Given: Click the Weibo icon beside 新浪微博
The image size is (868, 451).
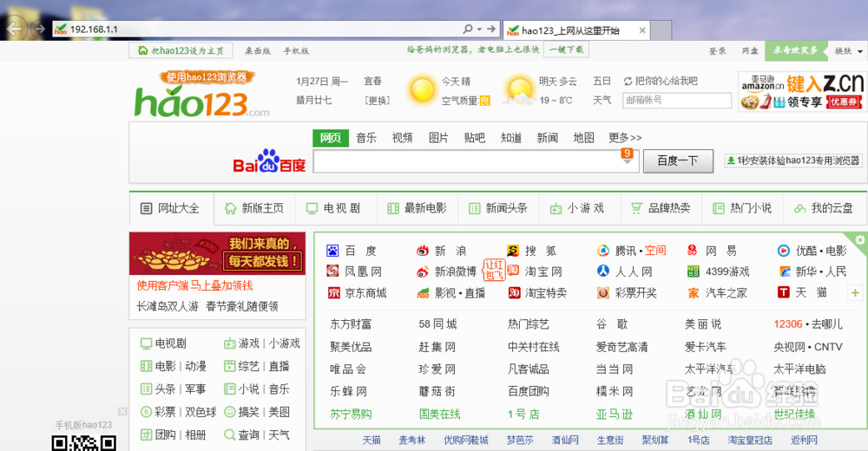Looking at the screenshot, I should [x=423, y=271].
